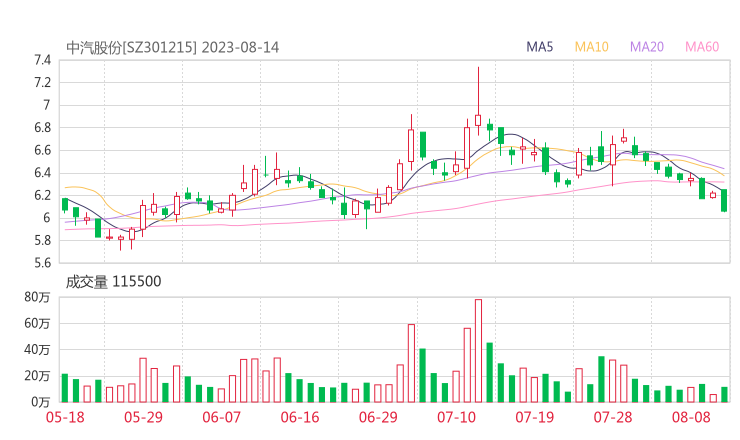Click the 成交量 115500 volume label
The height and width of the screenshot is (440, 740).
pyautogui.click(x=113, y=282)
